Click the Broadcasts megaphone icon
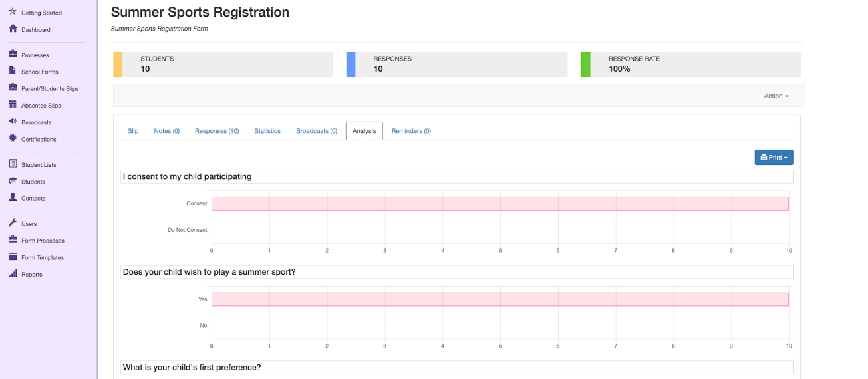 point(13,122)
